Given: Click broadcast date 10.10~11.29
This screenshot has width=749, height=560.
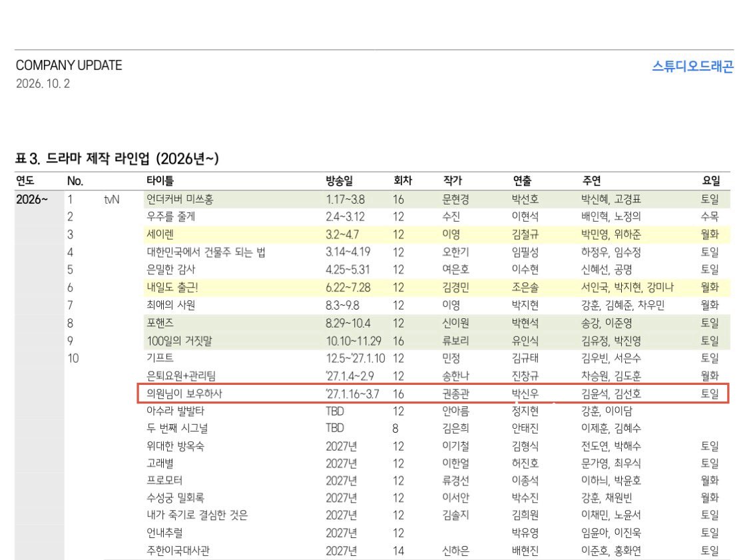Looking at the screenshot, I should [354, 341].
